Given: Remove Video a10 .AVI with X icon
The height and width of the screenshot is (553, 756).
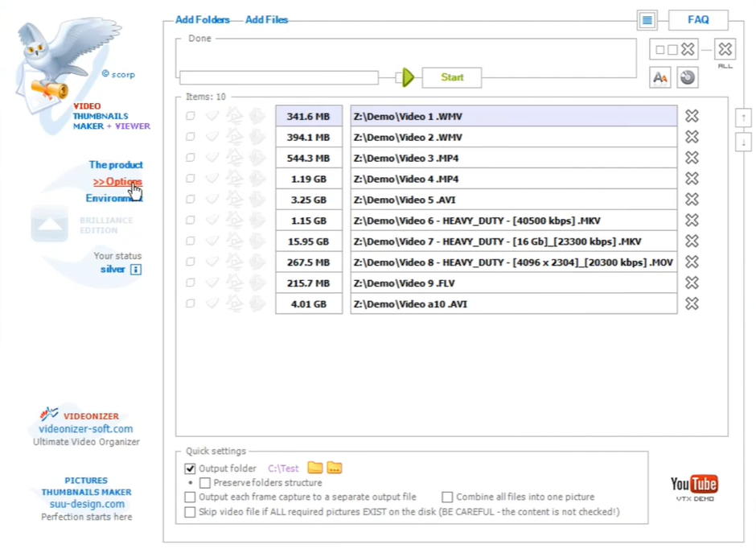Looking at the screenshot, I should pos(692,303).
